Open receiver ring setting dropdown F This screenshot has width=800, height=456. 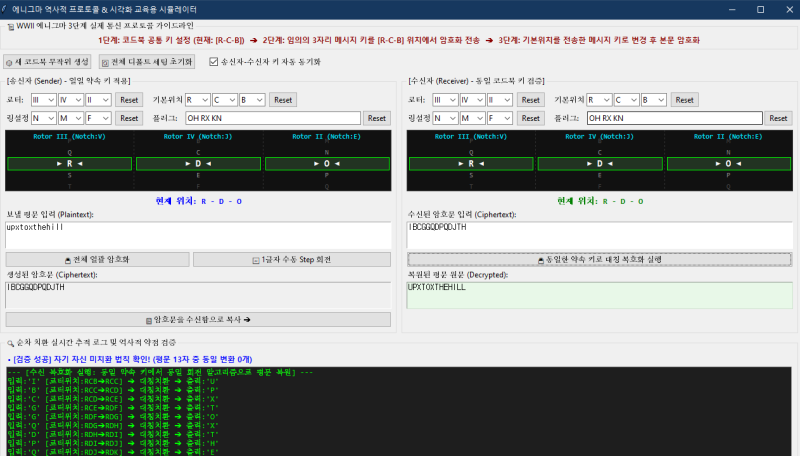click(499, 118)
